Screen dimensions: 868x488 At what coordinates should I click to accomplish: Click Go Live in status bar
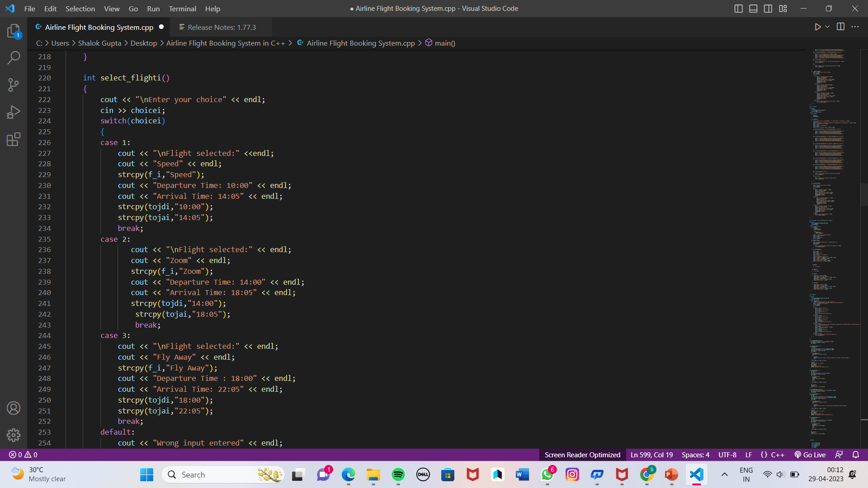pos(810,455)
